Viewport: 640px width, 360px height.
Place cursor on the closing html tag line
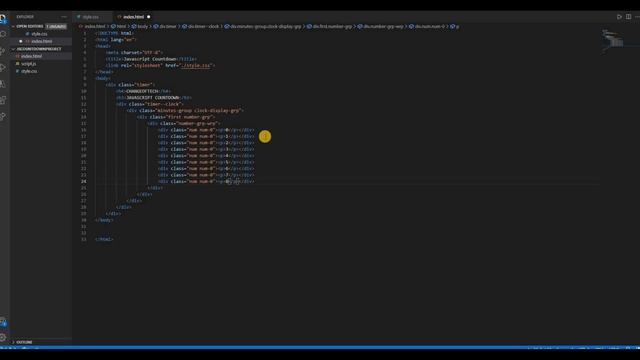(x=104, y=239)
